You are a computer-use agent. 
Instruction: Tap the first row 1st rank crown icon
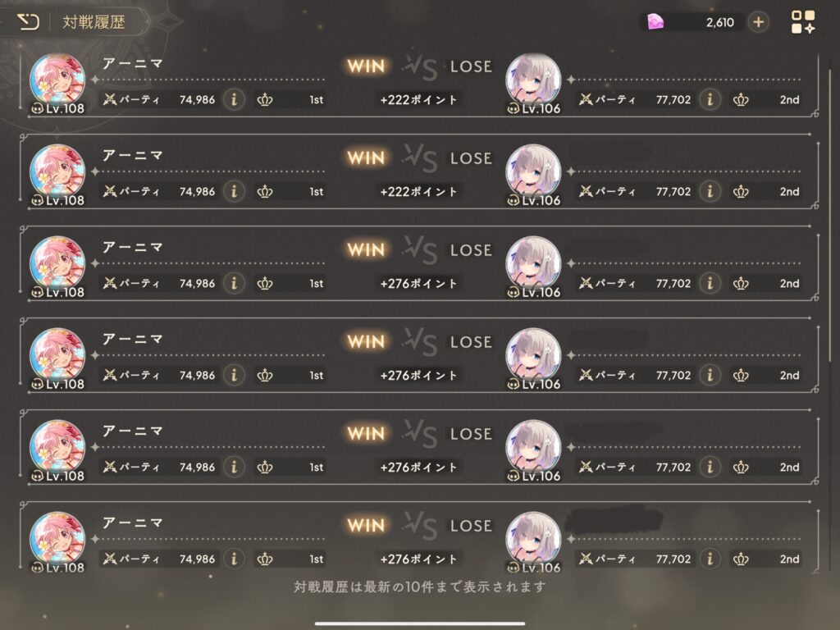coord(265,99)
